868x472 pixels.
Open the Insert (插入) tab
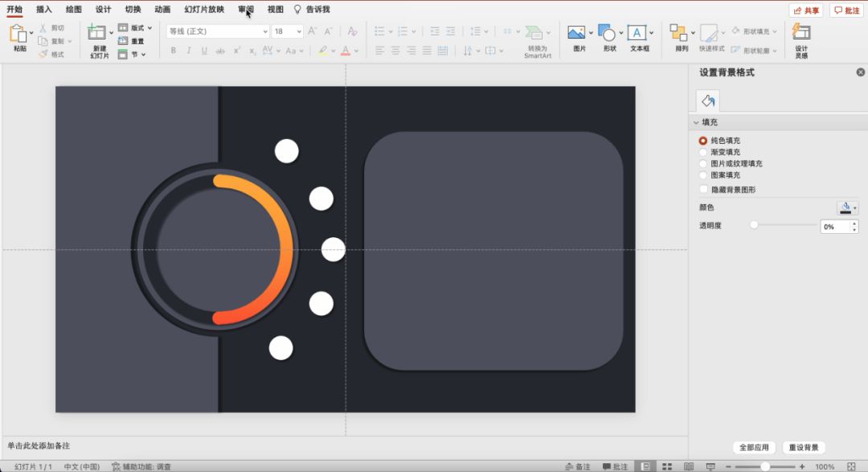44,10
